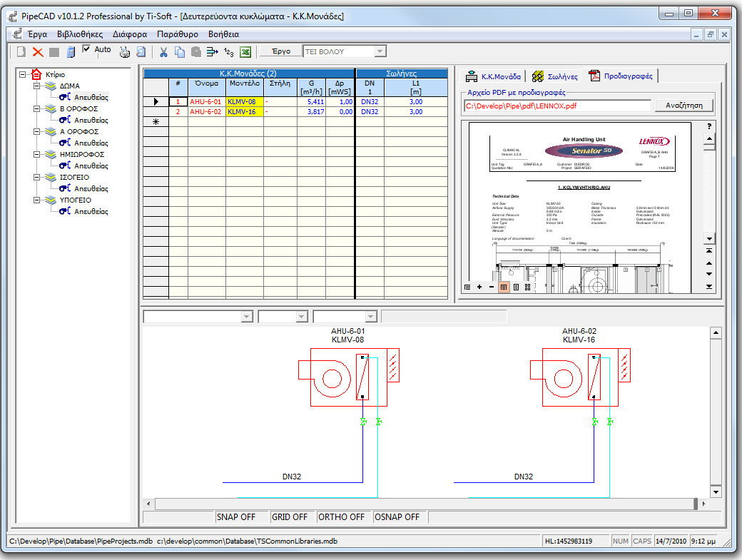
Task: Click the Copy icon
Action: click(x=180, y=51)
